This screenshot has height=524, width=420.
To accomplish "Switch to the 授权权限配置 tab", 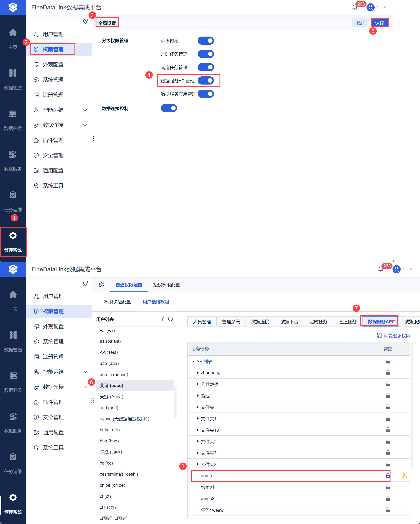I will (x=166, y=285).
